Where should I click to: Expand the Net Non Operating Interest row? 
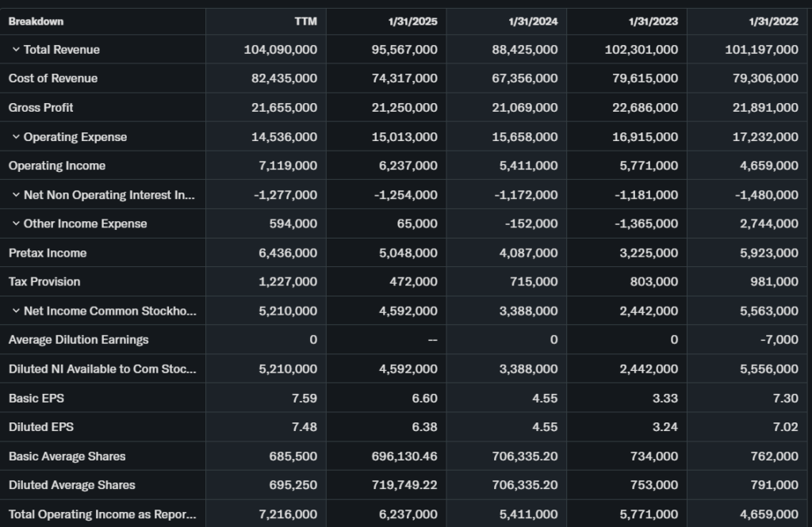tap(16, 195)
